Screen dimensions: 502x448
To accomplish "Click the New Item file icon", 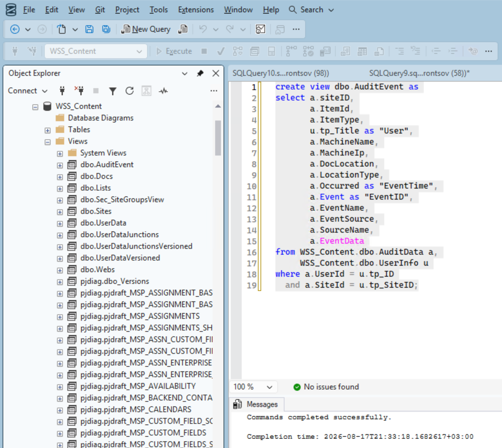I will pos(61,29).
